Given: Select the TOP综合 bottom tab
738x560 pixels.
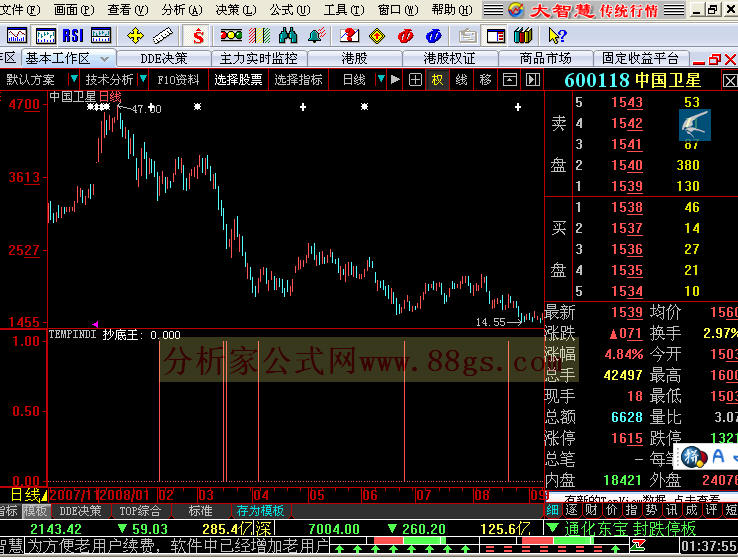Looking at the screenshot, I should (x=140, y=511).
